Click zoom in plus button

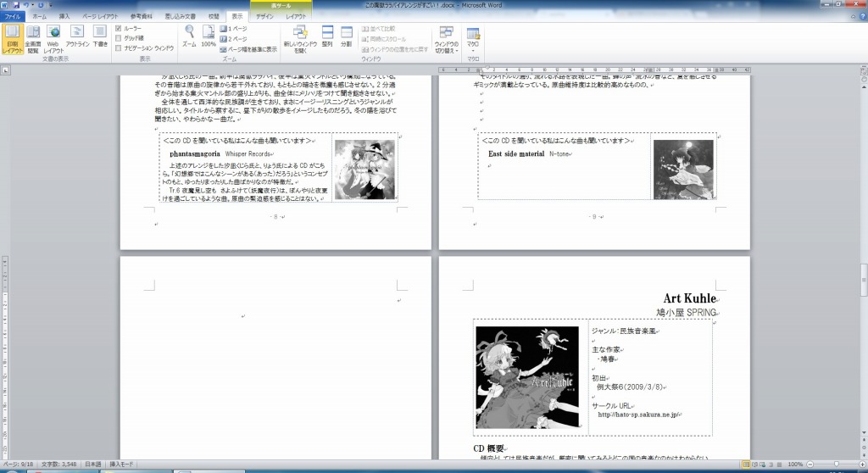point(861,465)
